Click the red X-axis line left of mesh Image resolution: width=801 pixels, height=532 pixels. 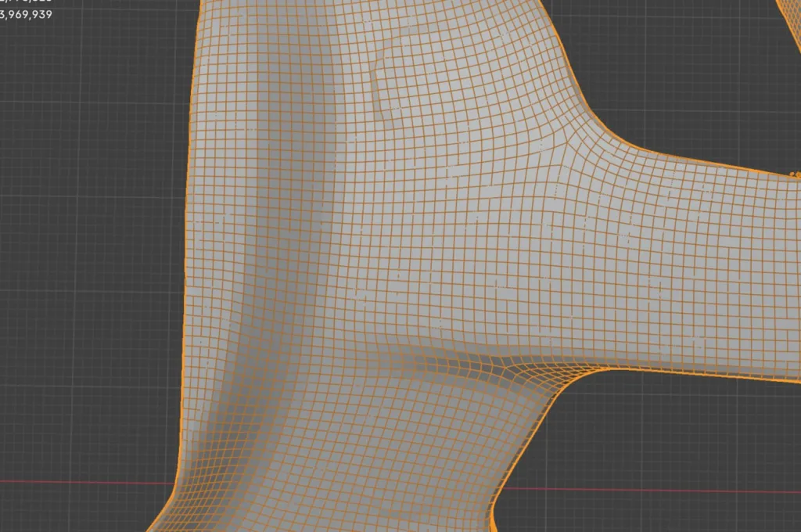78,481
